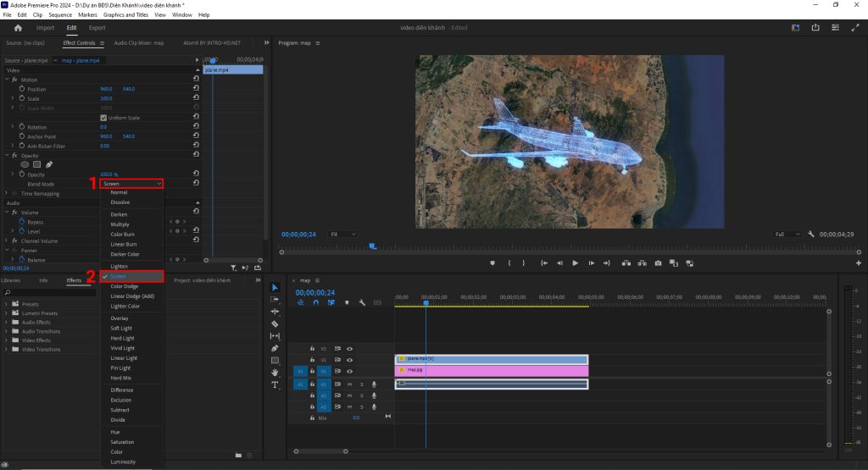Toggle visibility eye for track V2

pos(349,360)
